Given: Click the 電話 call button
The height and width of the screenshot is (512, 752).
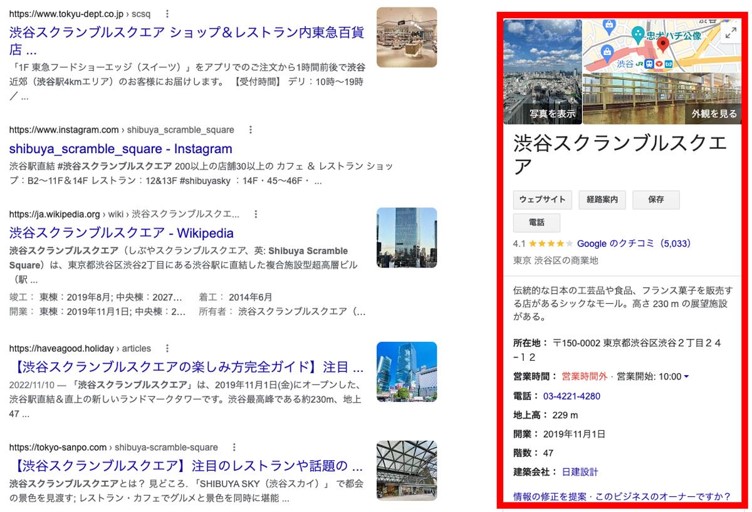Looking at the screenshot, I should [536, 222].
